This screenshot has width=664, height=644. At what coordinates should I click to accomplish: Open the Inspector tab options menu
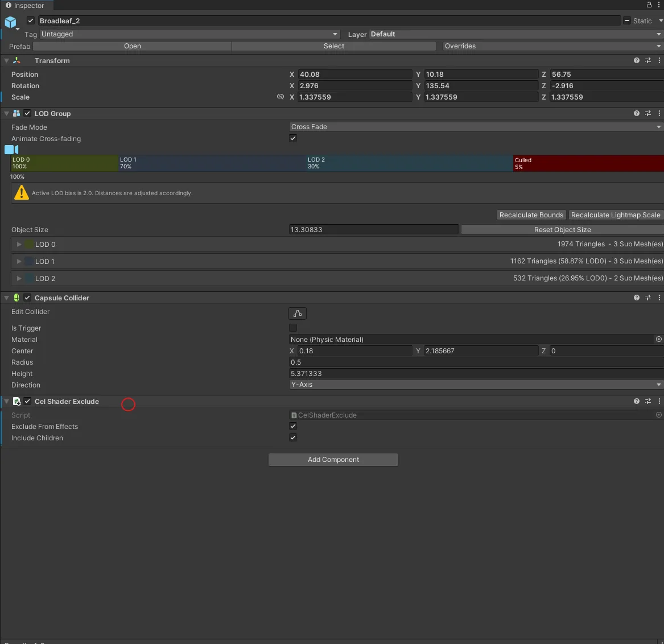click(x=659, y=5)
